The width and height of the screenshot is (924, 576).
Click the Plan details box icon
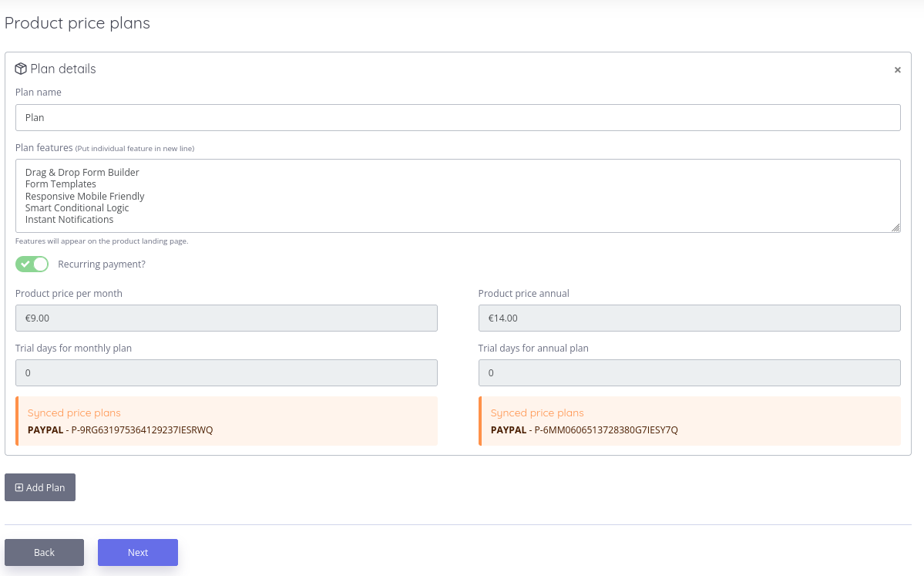pos(21,69)
